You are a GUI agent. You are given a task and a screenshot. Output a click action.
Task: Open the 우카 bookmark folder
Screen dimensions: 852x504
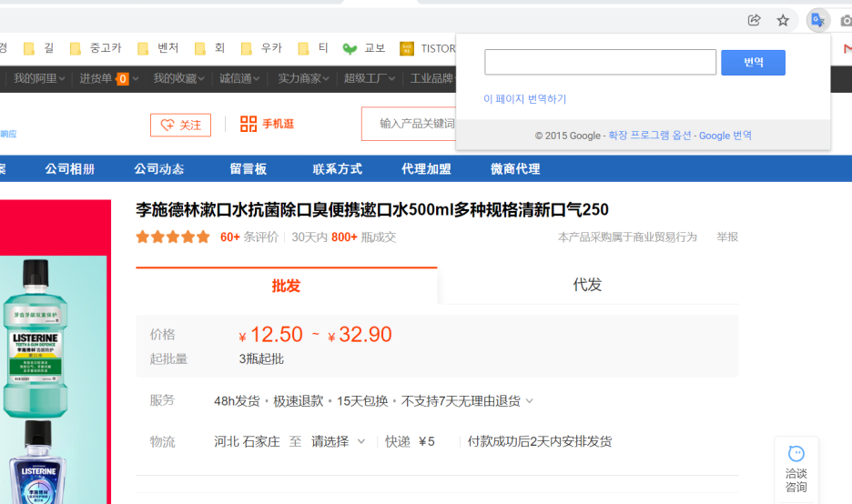point(261,48)
